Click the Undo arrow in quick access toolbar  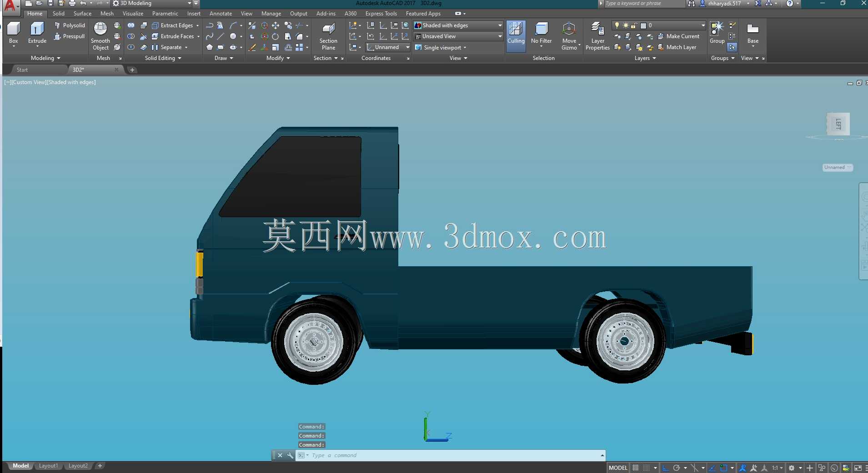pyautogui.click(x=83, y=3)
